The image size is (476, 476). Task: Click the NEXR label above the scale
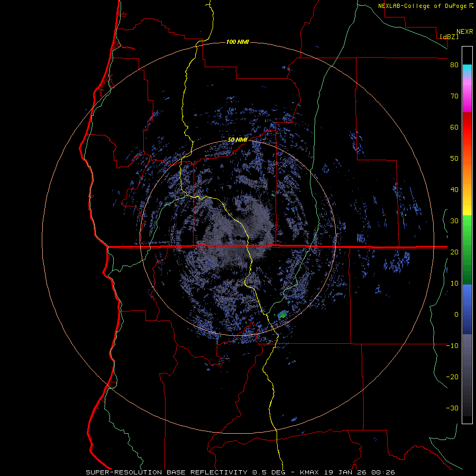point(465,32)
